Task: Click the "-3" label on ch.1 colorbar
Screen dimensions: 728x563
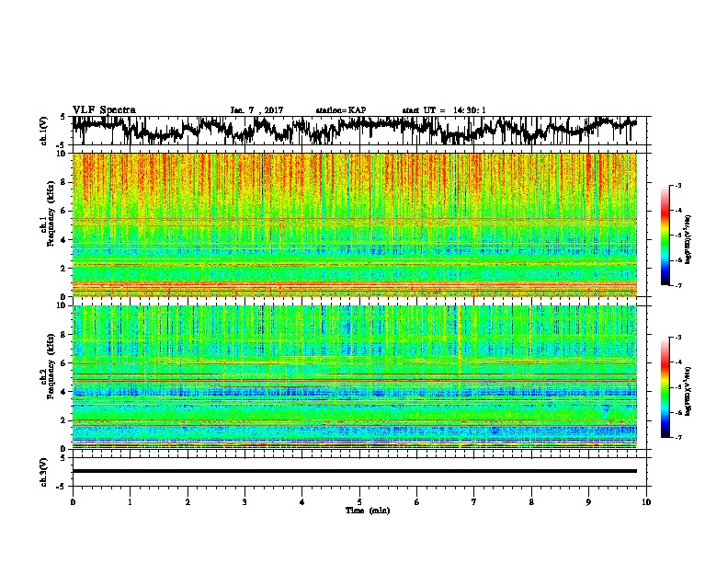Action: point(678,186)
